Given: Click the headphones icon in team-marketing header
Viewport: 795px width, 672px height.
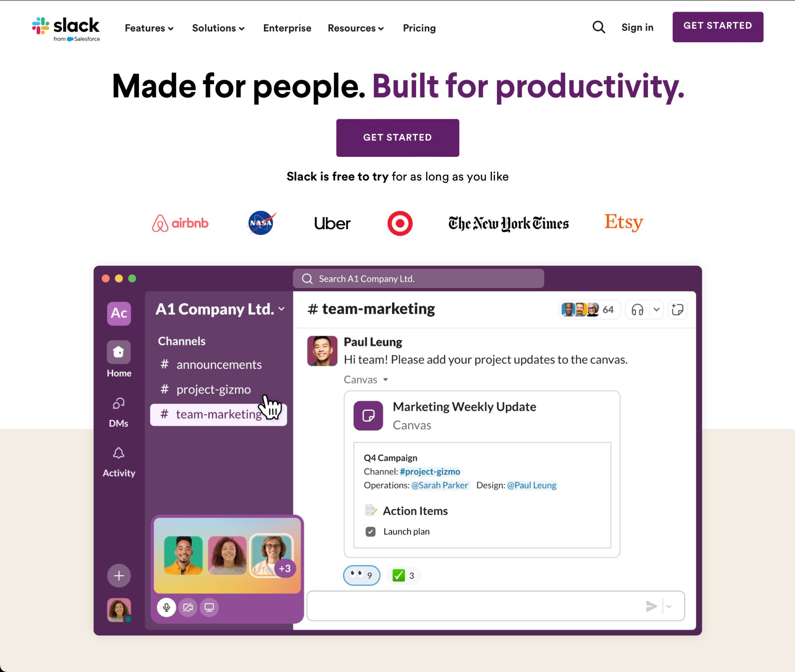Looking at the screenshot, I should [x=636, y=309].
